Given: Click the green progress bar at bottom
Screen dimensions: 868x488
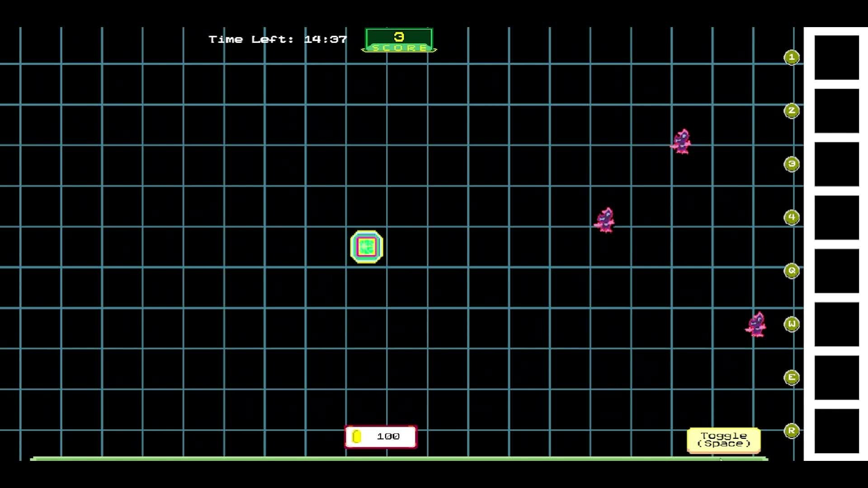Looking at the screenshot, I should click(399, 459).
